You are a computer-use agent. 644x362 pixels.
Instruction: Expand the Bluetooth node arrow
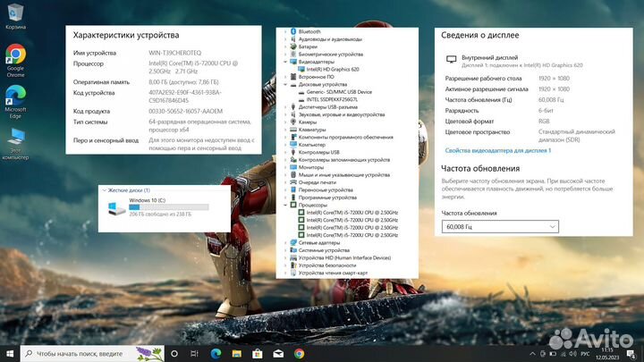pyautogui.click(x=285, y=31)
